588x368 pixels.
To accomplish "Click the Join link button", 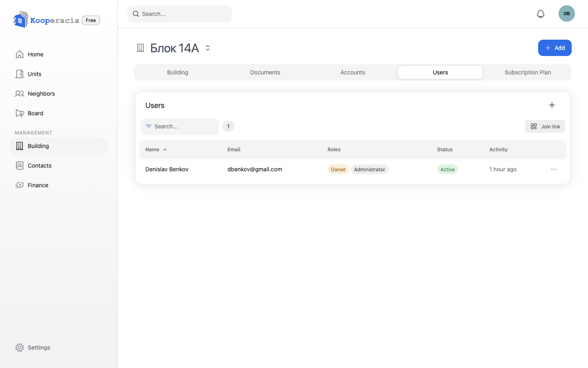I will tap(545, 126).
